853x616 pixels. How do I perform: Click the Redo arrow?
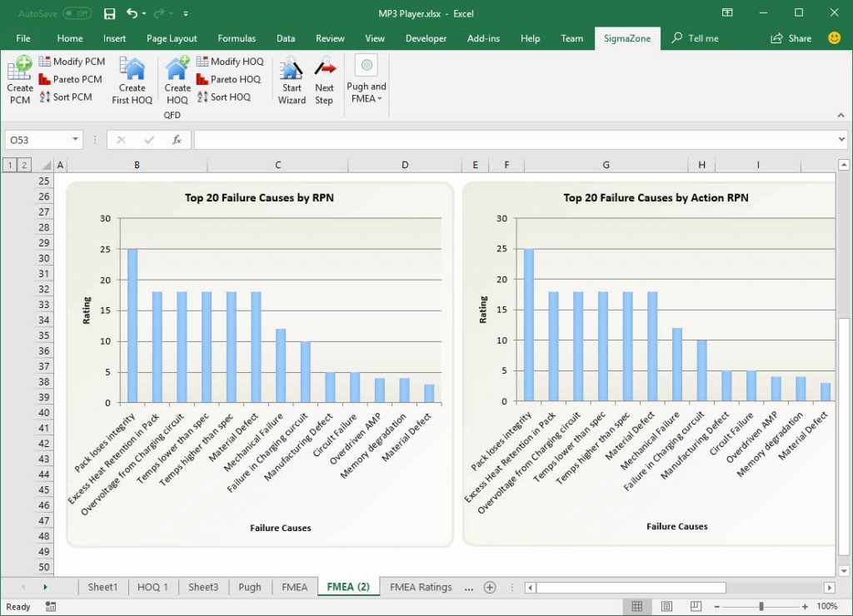(x=159, y=13)
